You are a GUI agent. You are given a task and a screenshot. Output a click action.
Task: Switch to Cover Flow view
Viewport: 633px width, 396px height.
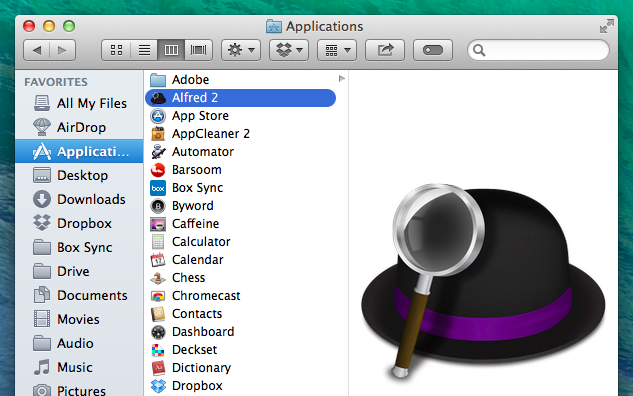[x=198, y=50]
